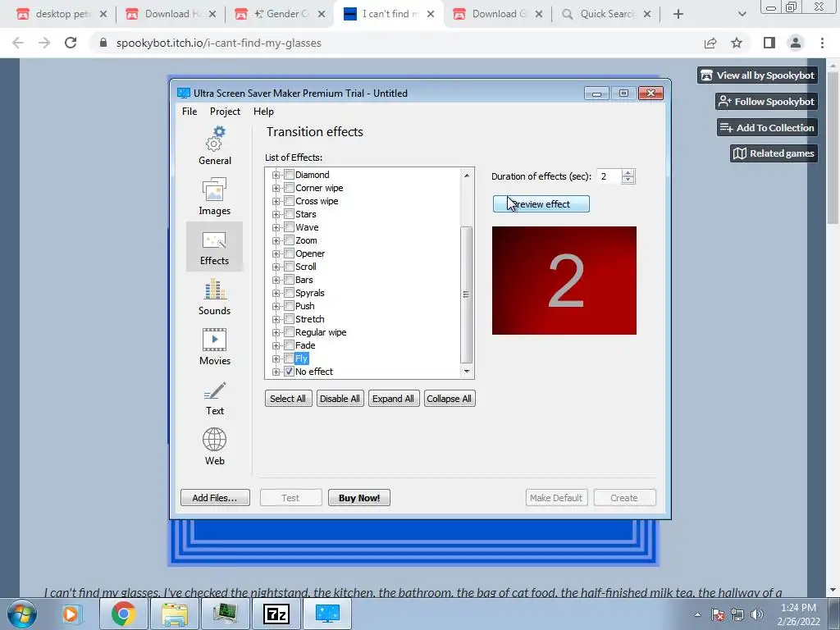Open the Chrome tab search dropdown arrow
This screenshot has height=630, width=840.
(742, 14)
